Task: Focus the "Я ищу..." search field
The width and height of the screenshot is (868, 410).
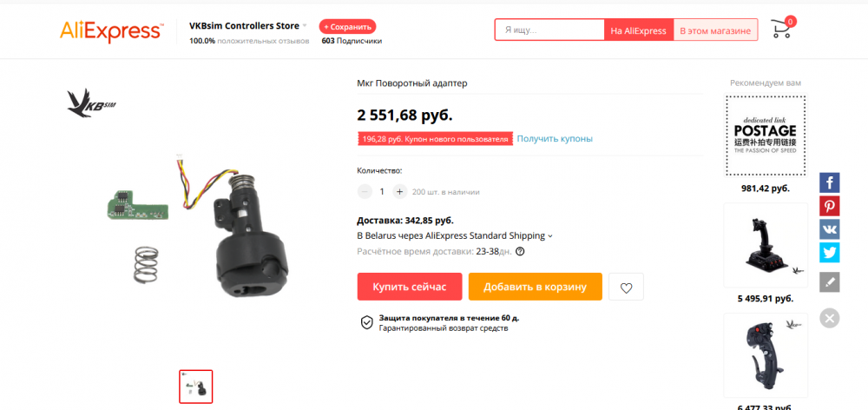Action: coord(549,30)
